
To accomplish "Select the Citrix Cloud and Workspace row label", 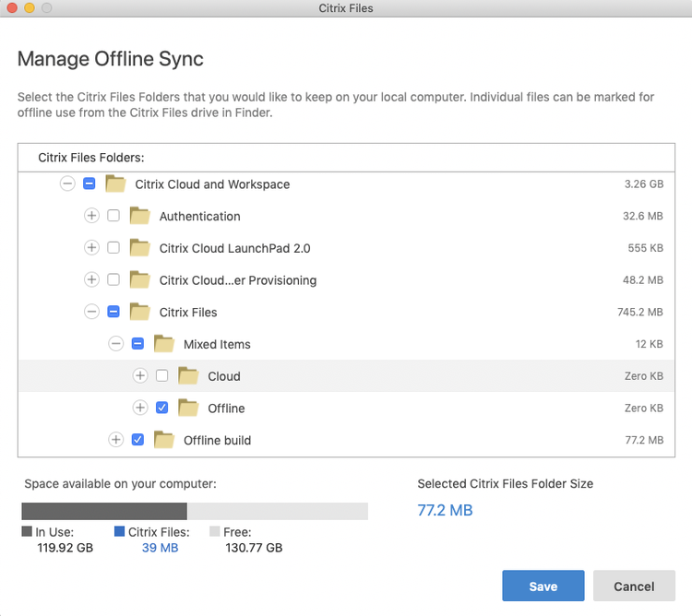I will coord(212,184).
